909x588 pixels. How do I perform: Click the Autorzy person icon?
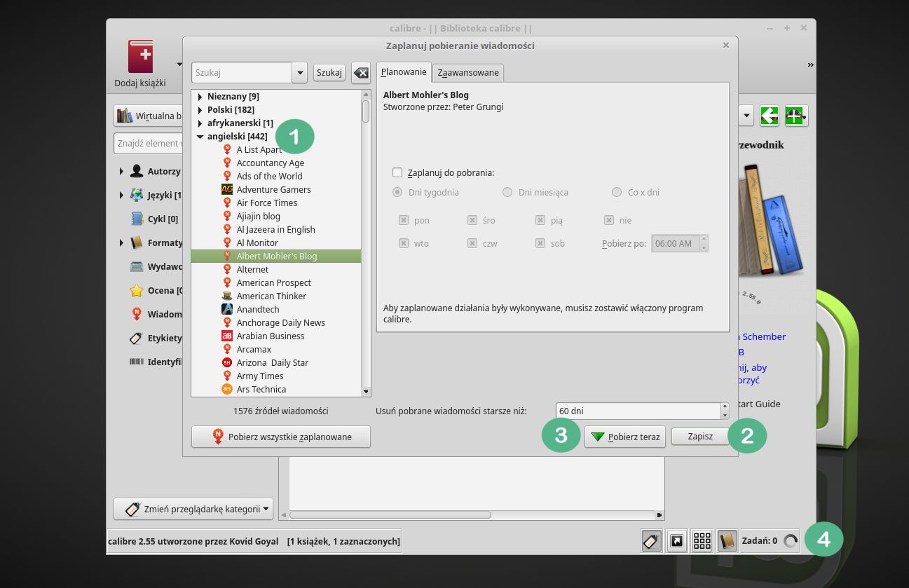(137, 171)
